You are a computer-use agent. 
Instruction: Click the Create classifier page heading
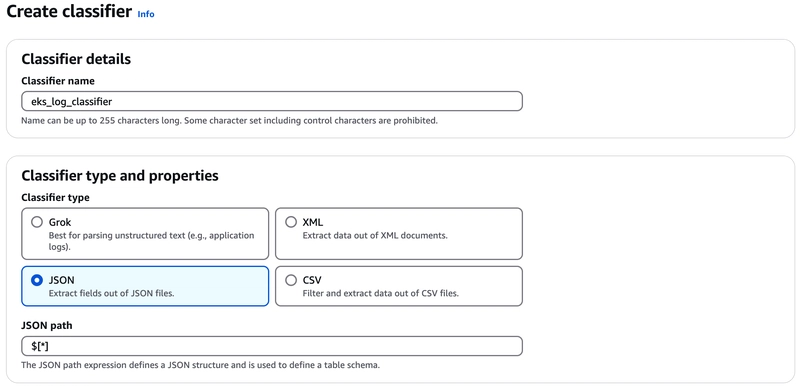pos(69,12)
